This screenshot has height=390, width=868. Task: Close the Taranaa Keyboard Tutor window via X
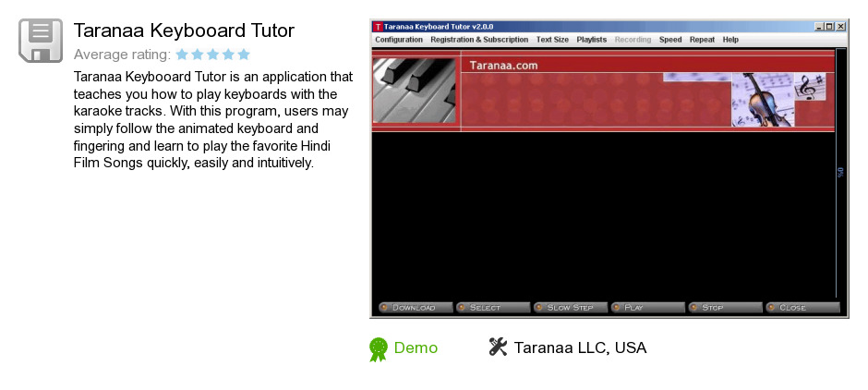[x=840, y=27]
